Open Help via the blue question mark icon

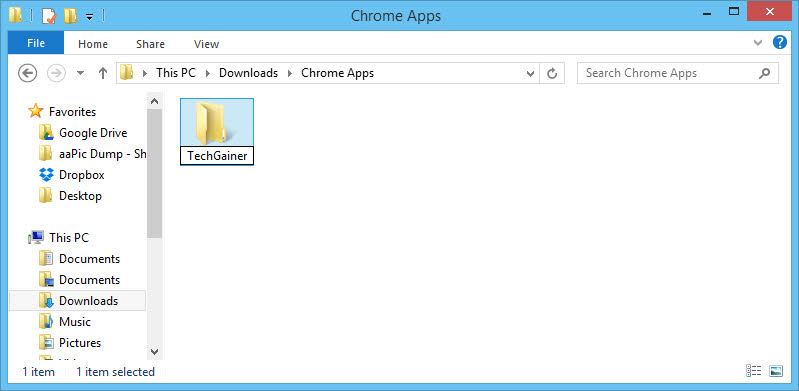click(780, 42)
